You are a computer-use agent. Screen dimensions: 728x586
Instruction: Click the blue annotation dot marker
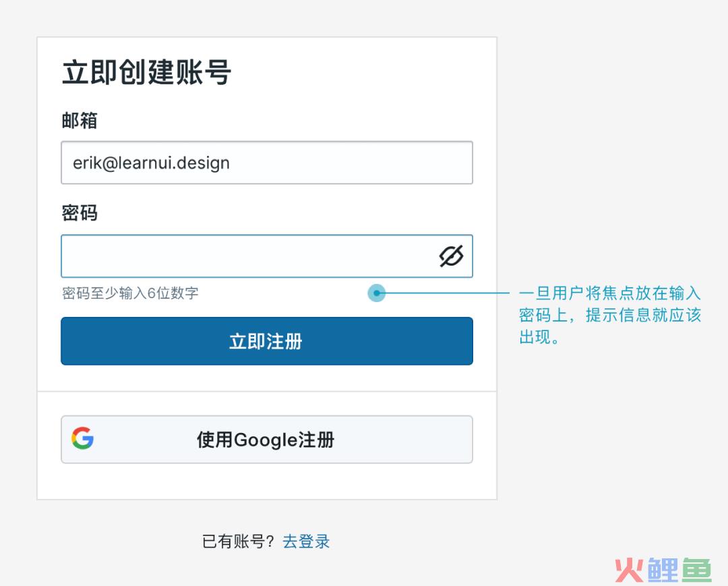click(x=376, y=293)
